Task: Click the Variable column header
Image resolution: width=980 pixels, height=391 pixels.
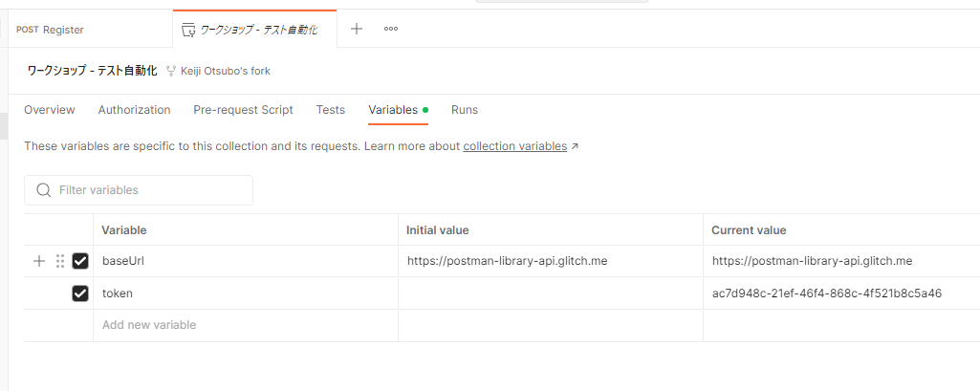Action: (246, 229)
